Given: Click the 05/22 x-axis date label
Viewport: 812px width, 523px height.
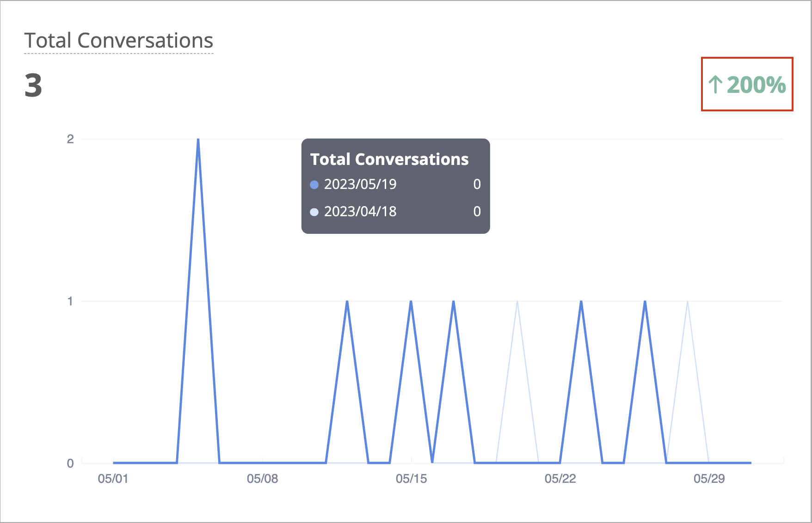Looking at the screenshot, I should click(560, 479).
